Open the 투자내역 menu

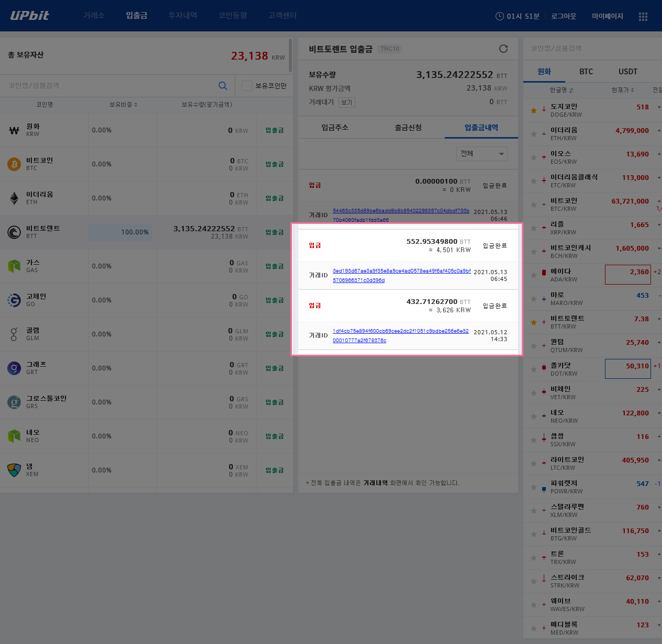(x=183, y=16)
